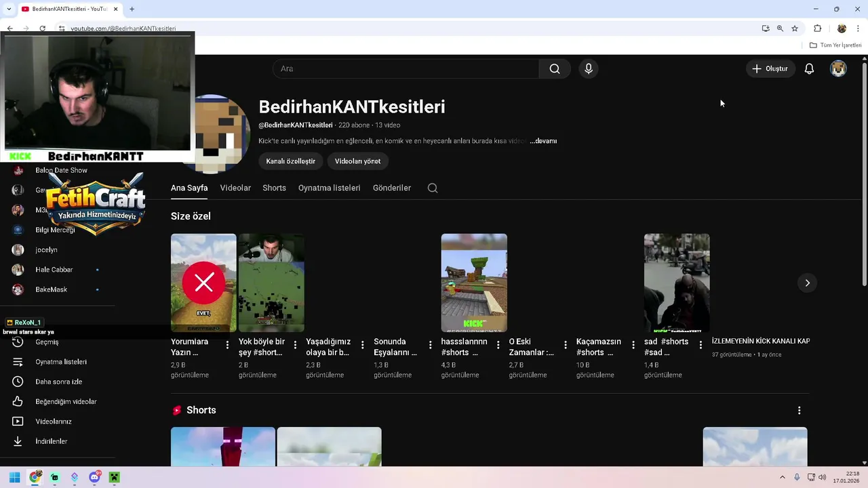Open the taskbar clock and date

(x=846, y=477)
